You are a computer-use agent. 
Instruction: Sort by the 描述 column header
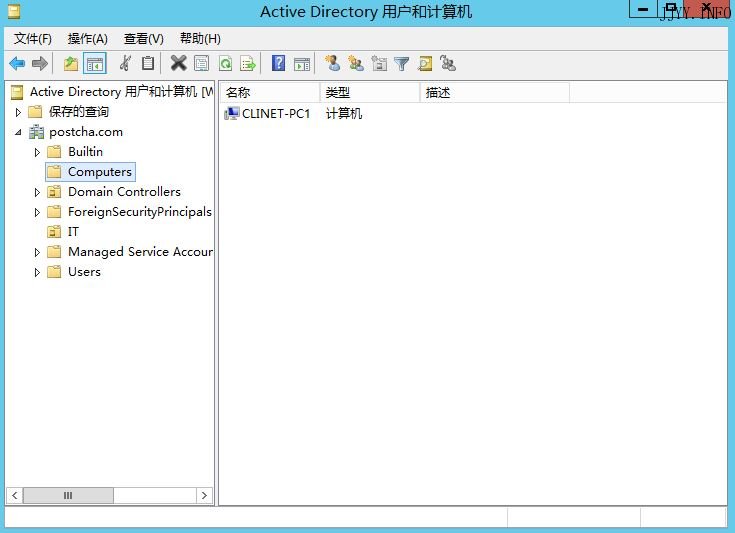495,92
